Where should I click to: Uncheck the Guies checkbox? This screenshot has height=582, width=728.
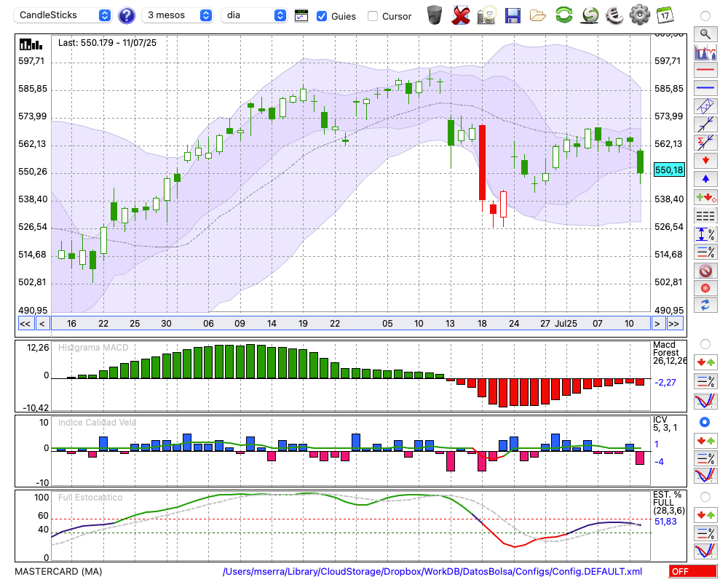pyautogui.click(x=321, y=16)
